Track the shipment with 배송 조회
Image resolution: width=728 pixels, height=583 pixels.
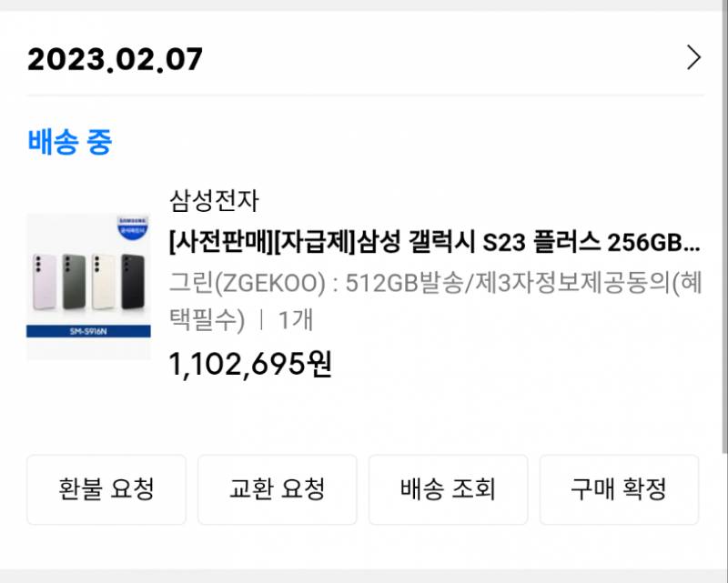448,489
